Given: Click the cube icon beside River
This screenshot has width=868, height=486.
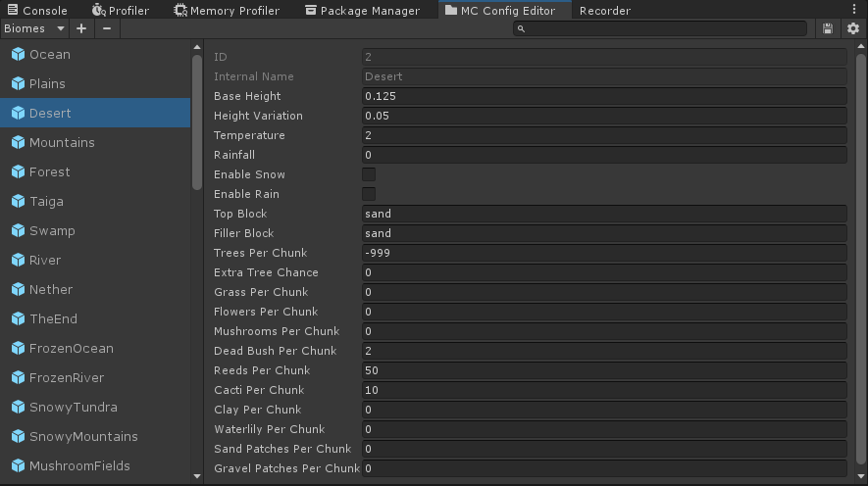Looking at the screenshot, I should tap(19, 260).
